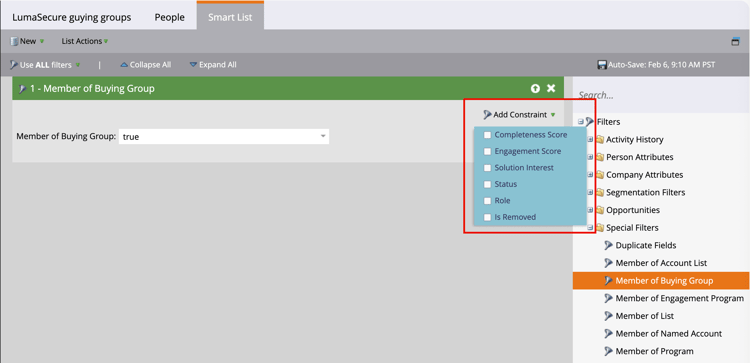Click the Member of Engagement Program filter icon

click(x=608, y=298)
